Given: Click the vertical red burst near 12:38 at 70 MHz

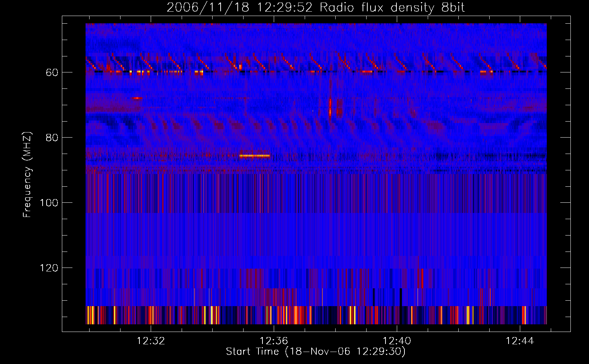Looking at the screenshot, I should [330, 107].
